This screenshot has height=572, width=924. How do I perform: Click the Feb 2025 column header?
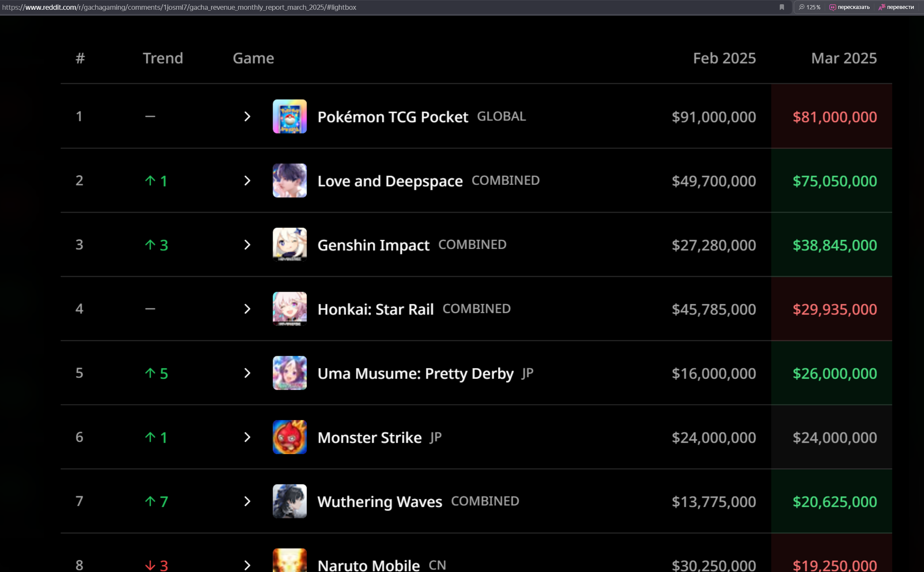click(724, 58)
